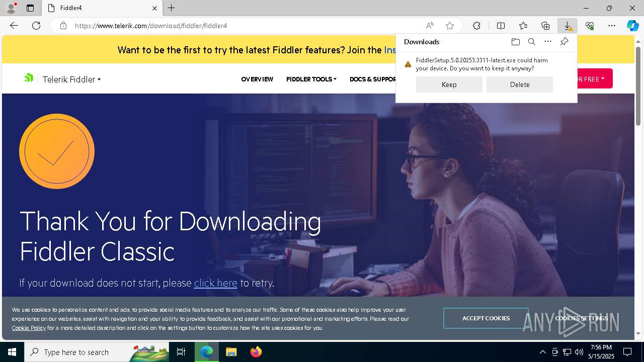This screenshot has height=362, width=644.
Task: Launch Copilot sidebar icon
Action: click(x=632, y=26)
